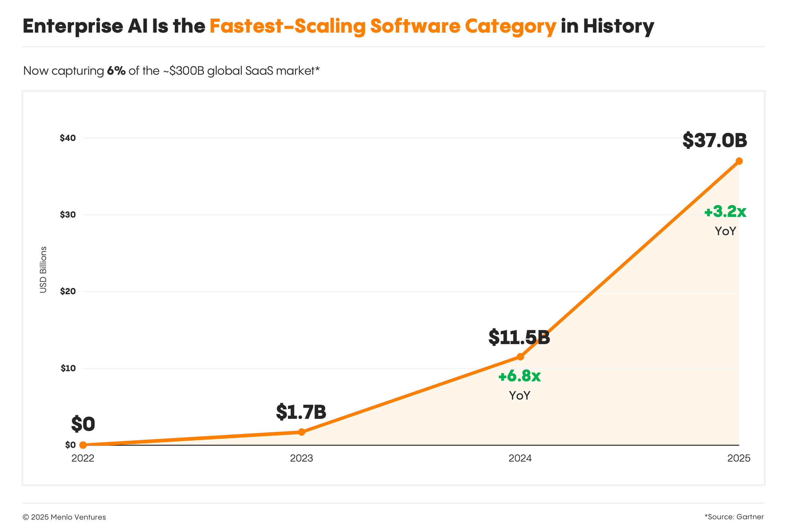Click the Source: Gartner footnote
The height and width of the screenshot is (532, 787).
[x=734, y=517]
